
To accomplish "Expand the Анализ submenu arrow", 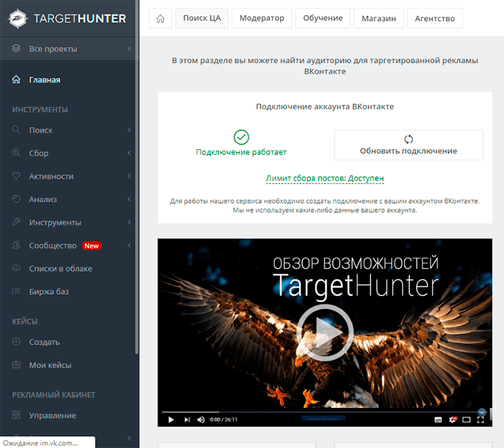I will [129, 199].
